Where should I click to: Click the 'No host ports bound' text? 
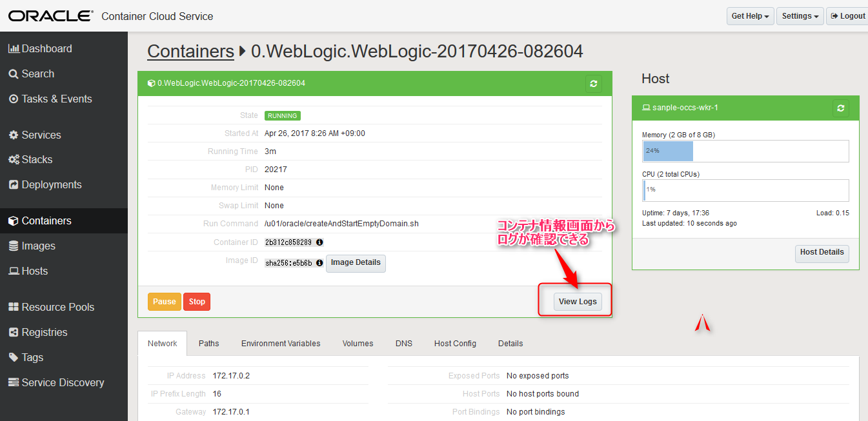click(543, 394)
